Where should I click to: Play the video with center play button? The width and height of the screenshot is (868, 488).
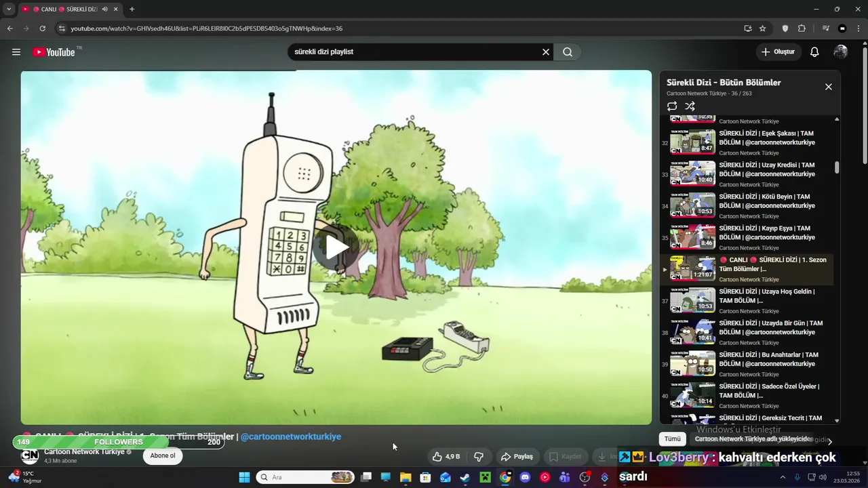(x=336, y=247)
